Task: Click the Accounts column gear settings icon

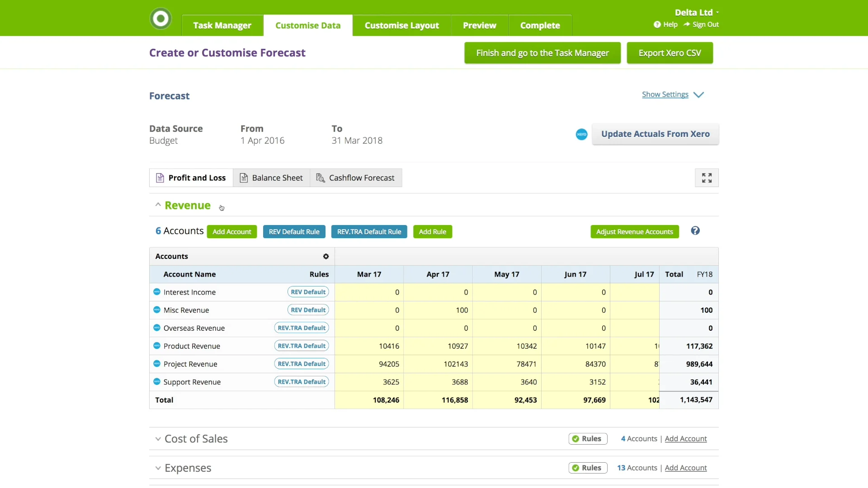Action: [x=326, y=257]
